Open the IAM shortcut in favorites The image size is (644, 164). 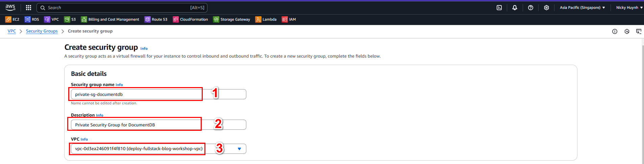coord(289,19)
